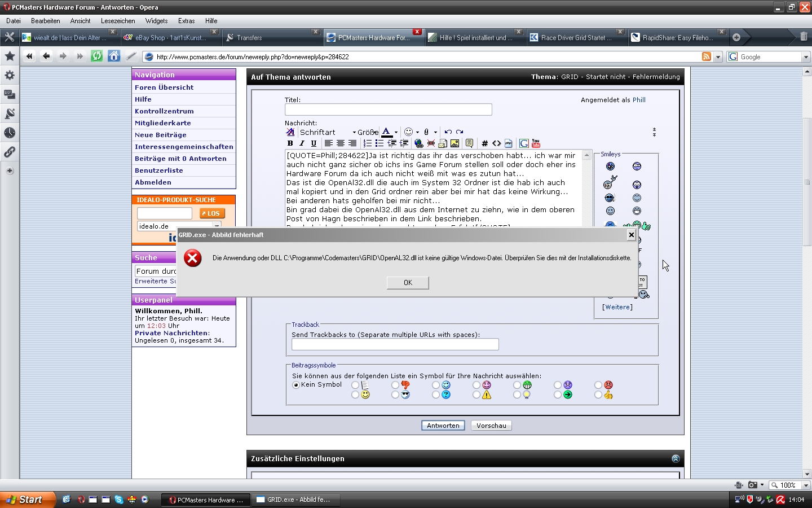Select the green arrow post icon radio
This screenshot has width=812, height=508.
tap(558, 395)
